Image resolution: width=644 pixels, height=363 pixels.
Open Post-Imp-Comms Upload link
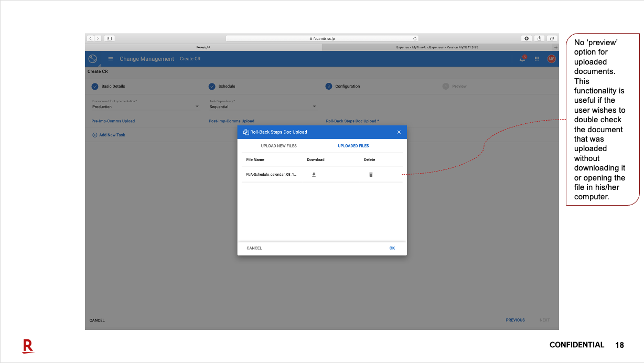click(x=231, y=121)
